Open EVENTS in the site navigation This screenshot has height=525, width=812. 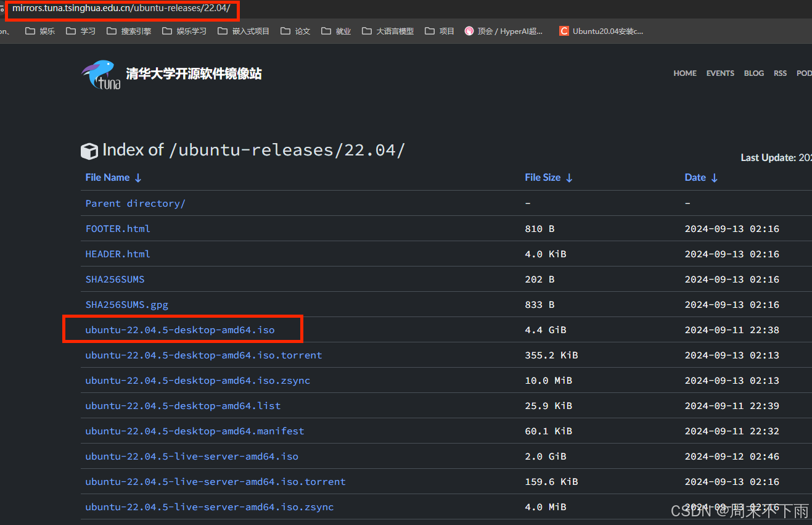(x=720, y=73)
